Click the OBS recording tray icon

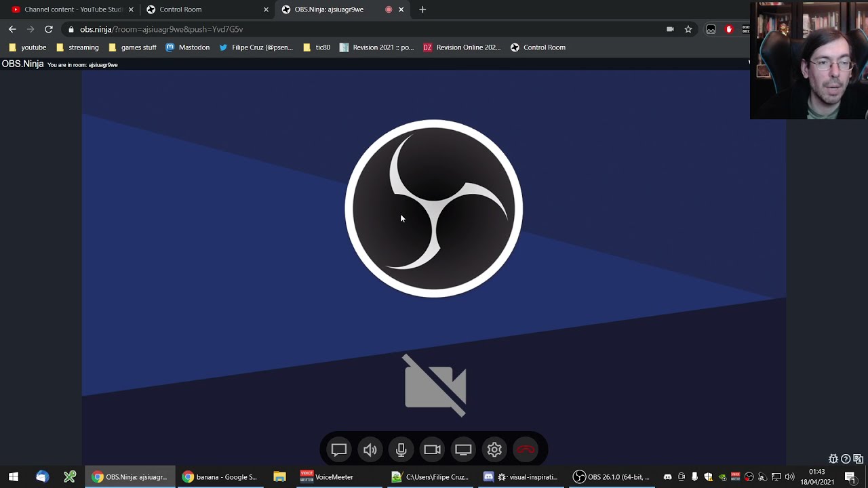click(749, 477)
